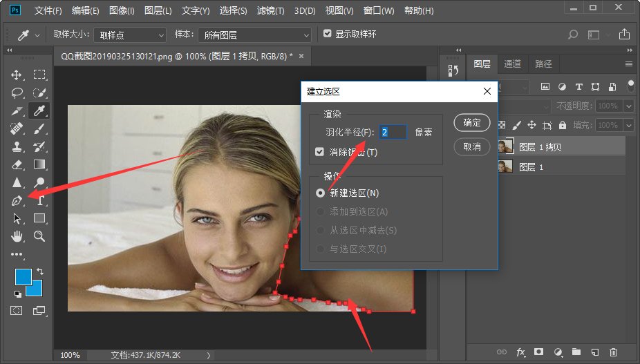Select the Sharpen triangle tool

[17, 182]
